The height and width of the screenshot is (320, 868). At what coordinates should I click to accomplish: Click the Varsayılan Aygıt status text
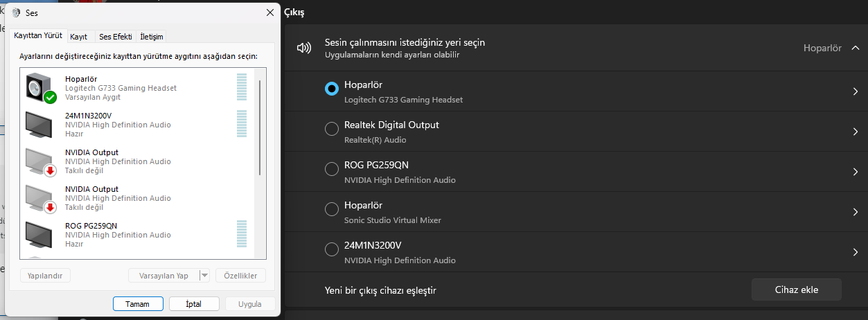click(x=93, y=97)
